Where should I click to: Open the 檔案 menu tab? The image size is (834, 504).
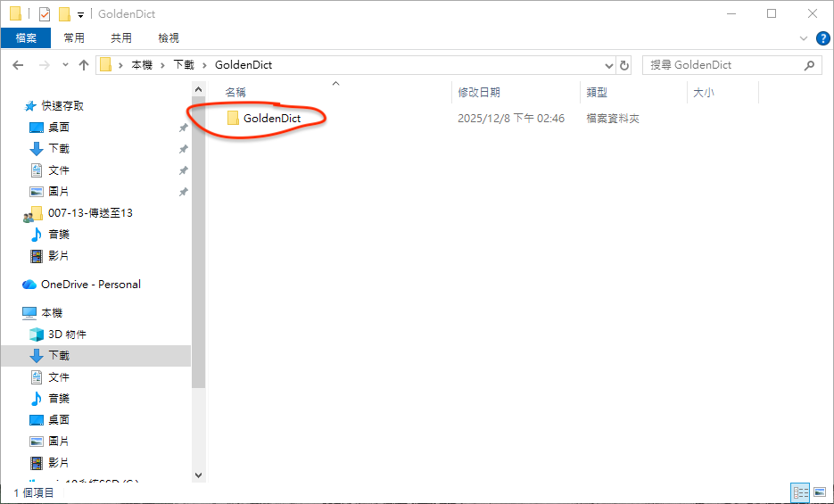(26, 37)
